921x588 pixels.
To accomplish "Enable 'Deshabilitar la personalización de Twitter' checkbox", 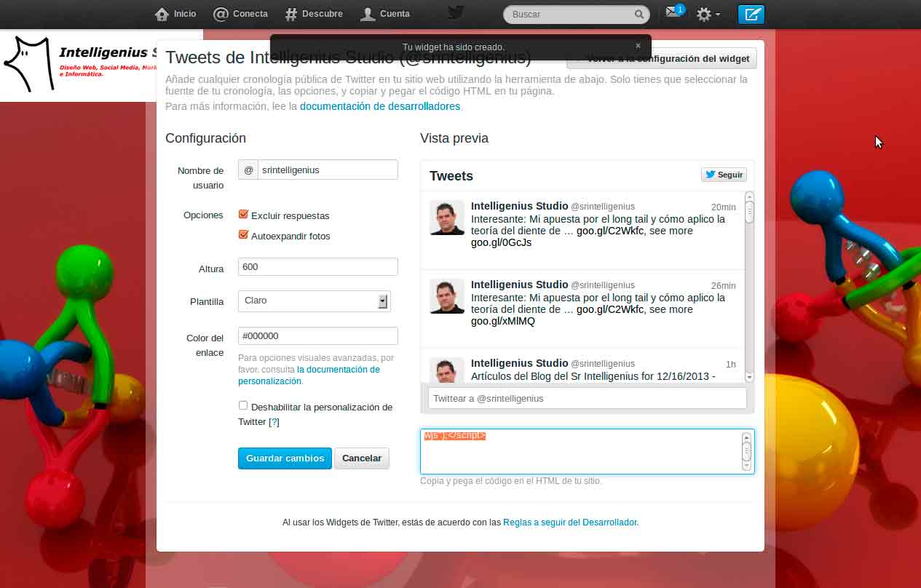I will tap(243, 406).
